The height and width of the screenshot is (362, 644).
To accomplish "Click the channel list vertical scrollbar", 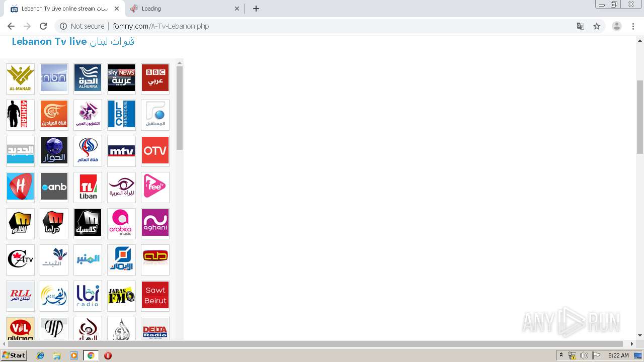I will tap(179, 108).
